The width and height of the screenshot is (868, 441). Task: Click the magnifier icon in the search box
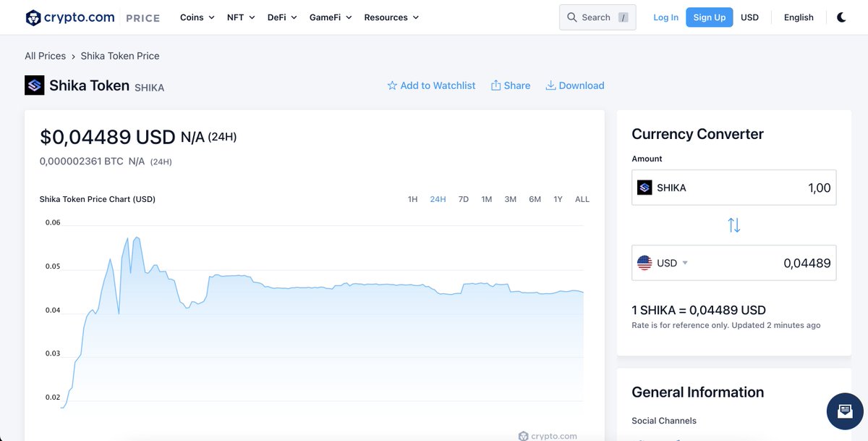(572, 17)
